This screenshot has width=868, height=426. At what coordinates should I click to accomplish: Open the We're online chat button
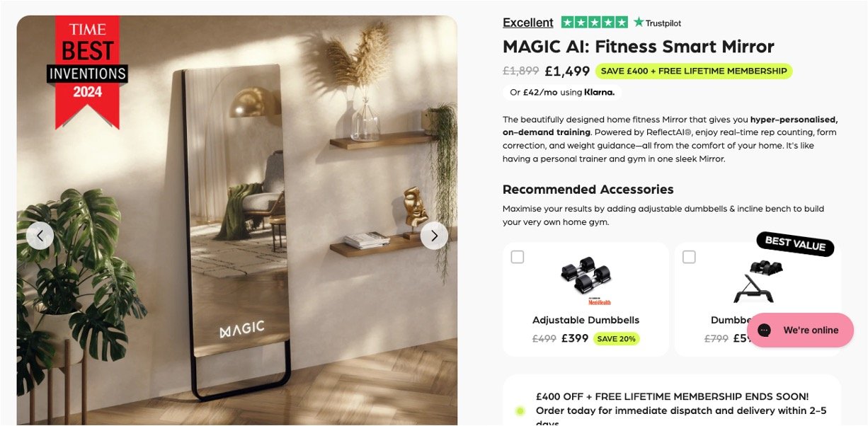[x=800, y=330]
